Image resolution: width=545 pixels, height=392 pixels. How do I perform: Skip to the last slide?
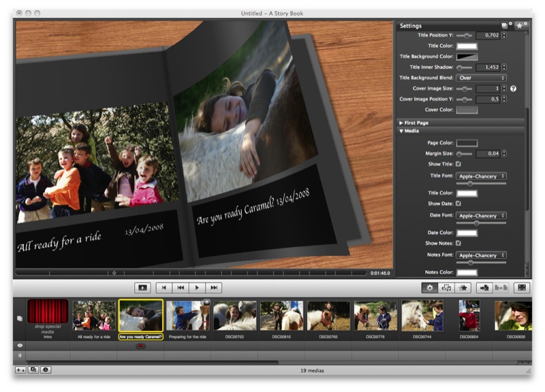[214, 288]
